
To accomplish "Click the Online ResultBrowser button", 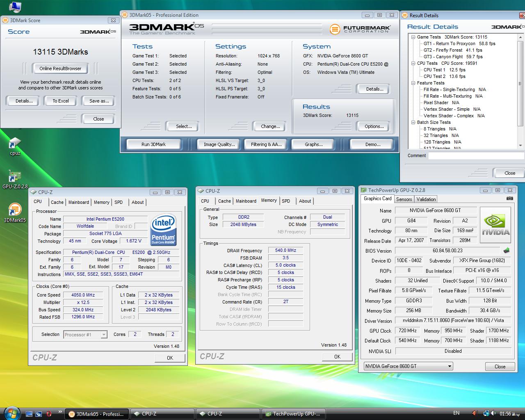I will pos(60,68).
